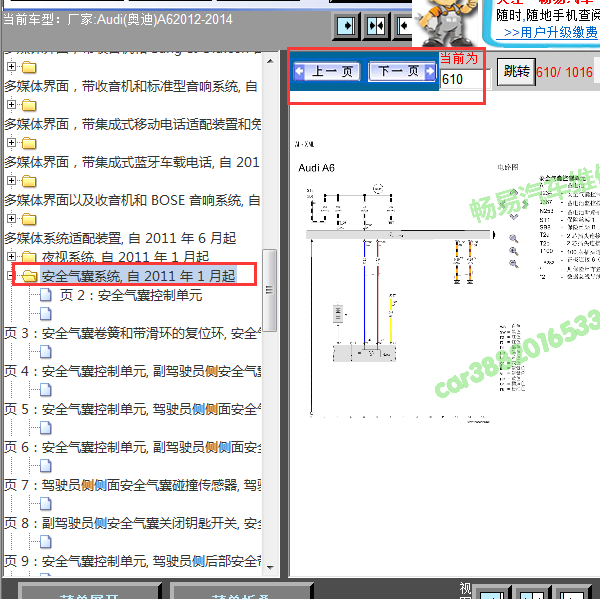The width and height of the screenshot is (600, 599).
Task: Select 多媒体系统适配装置, 自 2011 年 6 月起
Action: tap(120, 238)
